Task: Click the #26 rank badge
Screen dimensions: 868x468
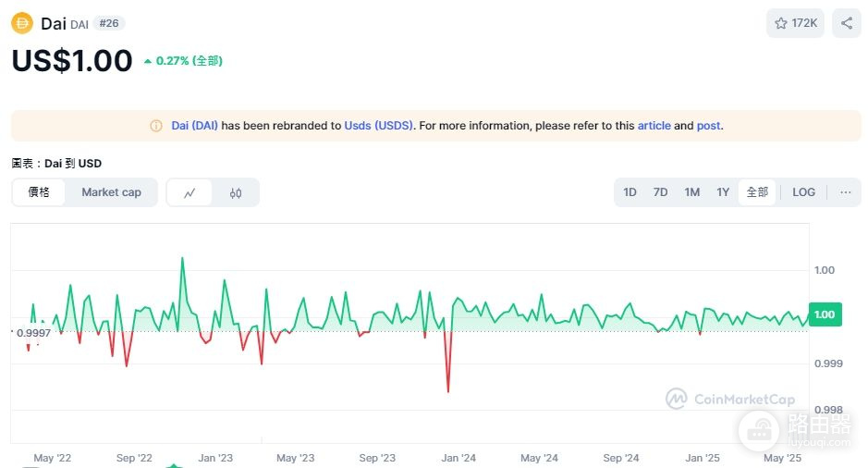Action: [x=108, y=23]
